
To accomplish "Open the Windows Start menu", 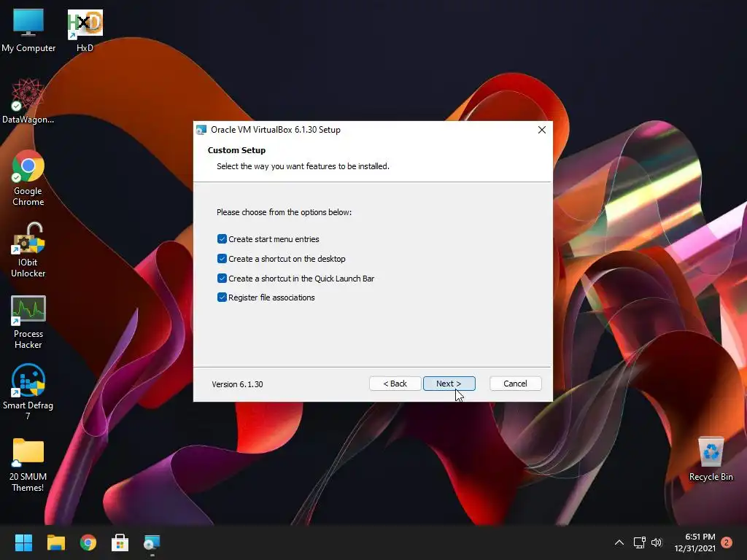I will point(23,542).
